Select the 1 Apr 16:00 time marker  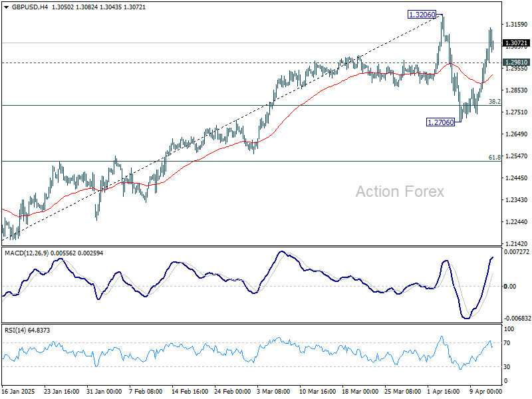[x=444, y=392]
